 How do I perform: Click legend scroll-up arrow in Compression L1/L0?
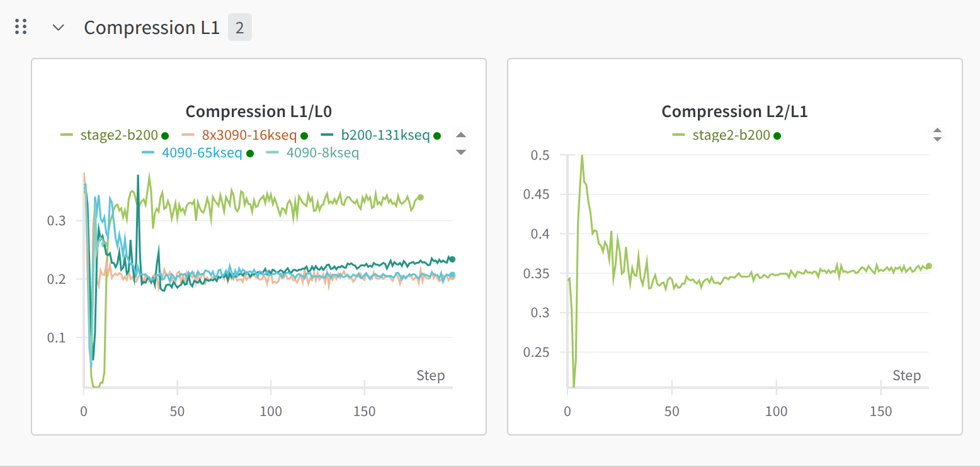click(461, 135)
